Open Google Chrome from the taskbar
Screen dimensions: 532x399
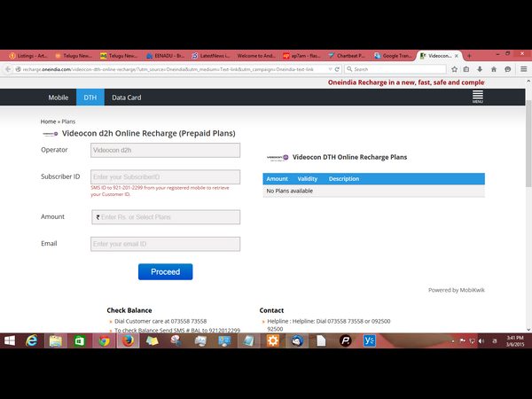[x=104, y=340]
